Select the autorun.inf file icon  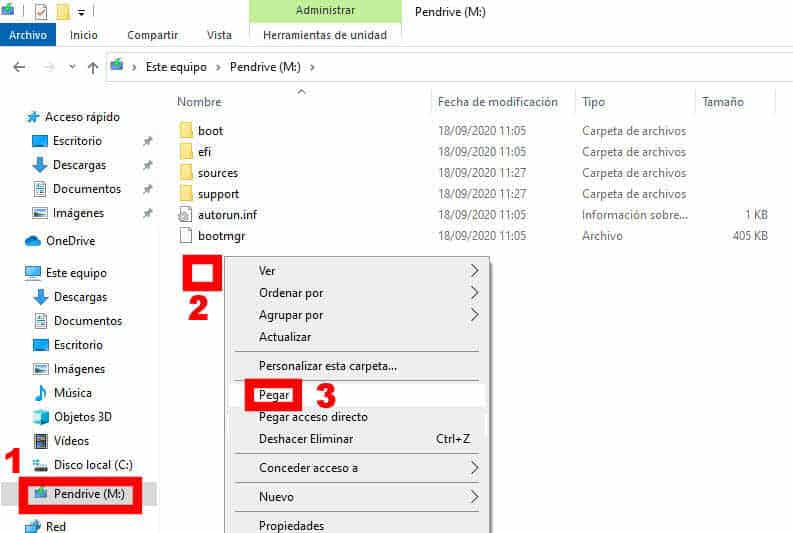click(185, 215)
